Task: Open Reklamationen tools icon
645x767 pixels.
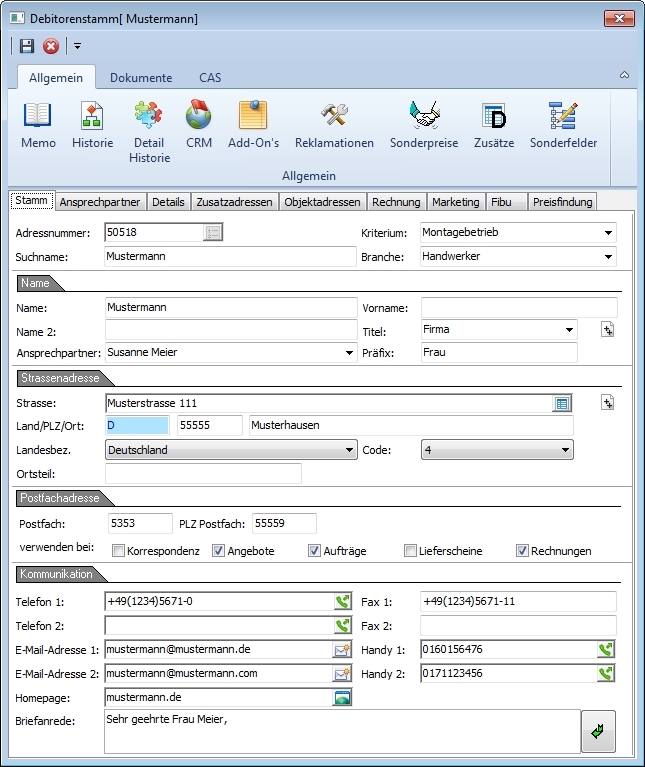Action: (334, 115)
